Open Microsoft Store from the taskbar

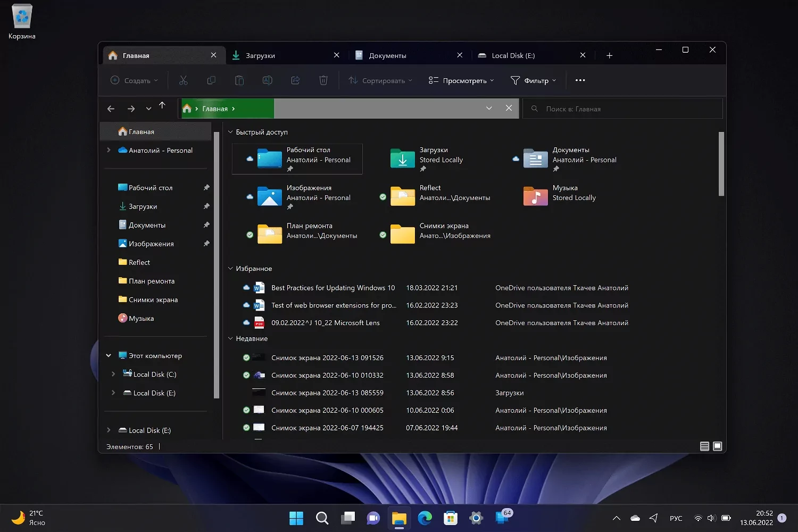point(451,518)
